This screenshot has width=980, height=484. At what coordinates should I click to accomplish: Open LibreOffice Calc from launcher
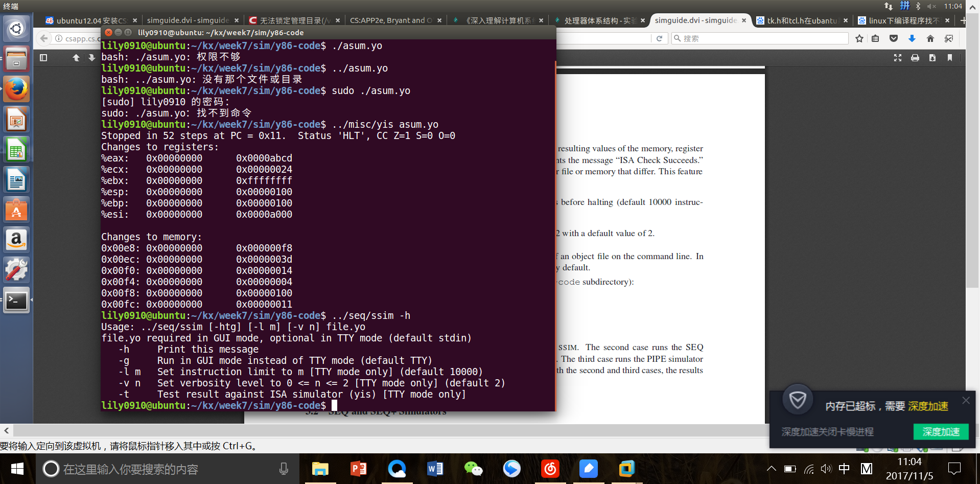(x=16, y=149)
